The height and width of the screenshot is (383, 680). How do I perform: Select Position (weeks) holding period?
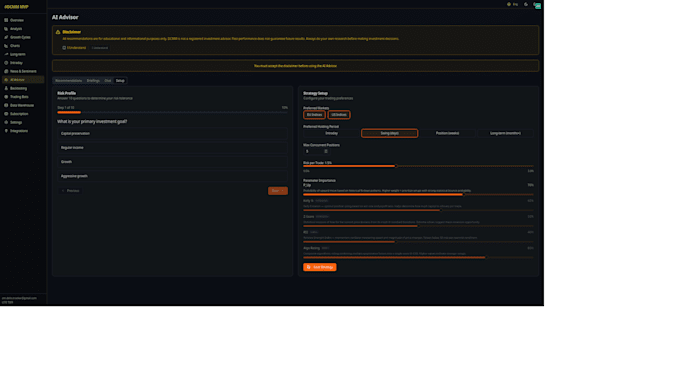pyautogui.click(x=447, y=133)
